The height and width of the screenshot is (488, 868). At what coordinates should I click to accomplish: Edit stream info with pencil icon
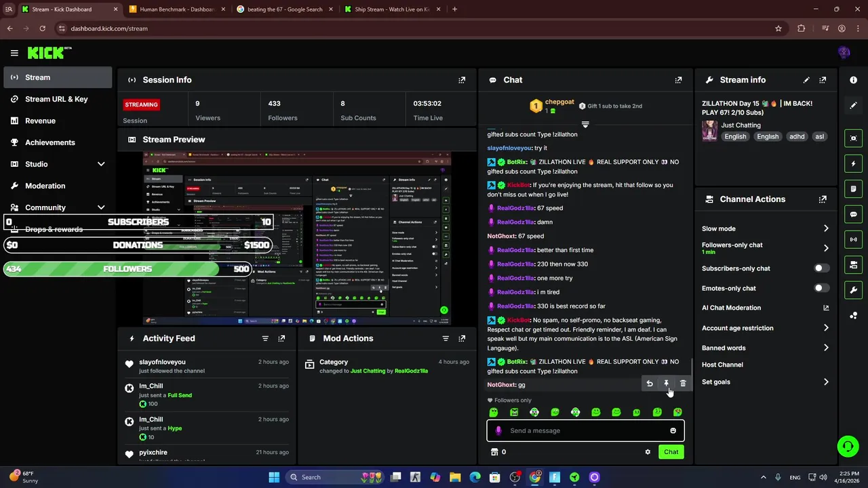[x=806, y=80]
